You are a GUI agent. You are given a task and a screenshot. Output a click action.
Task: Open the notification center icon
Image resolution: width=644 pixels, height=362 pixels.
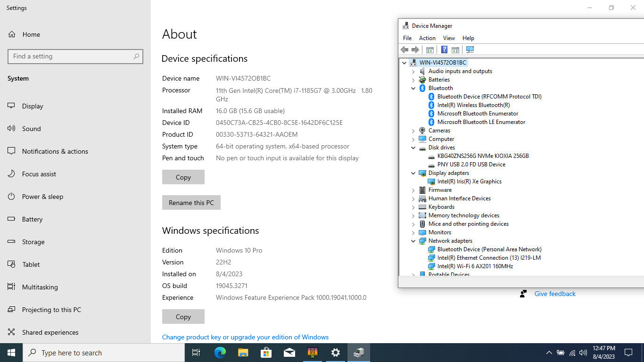click(x=628, y=353)
